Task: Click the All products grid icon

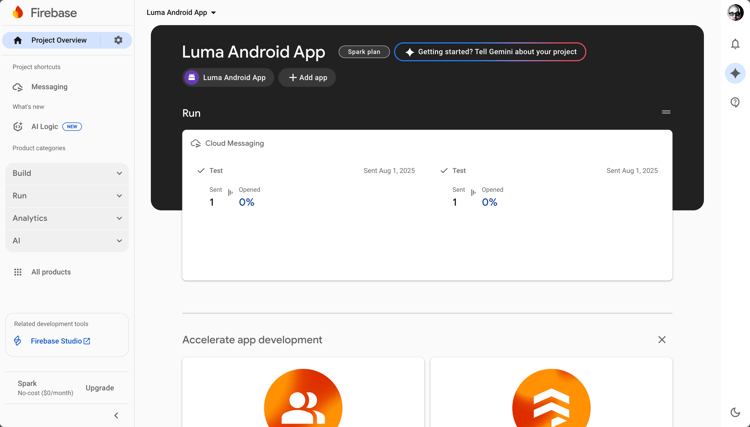Action: pyautogui.click(x=18, y=272)
